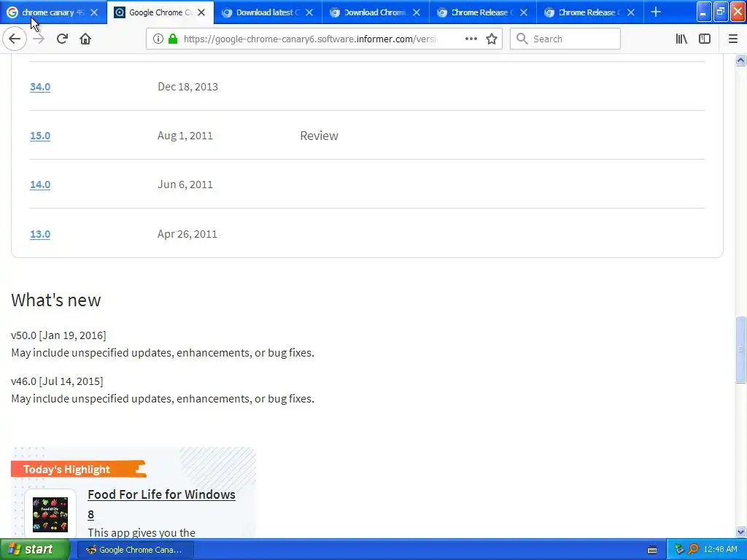
Task: Open the Windows start menu
Action: click(x=35, y=550)
